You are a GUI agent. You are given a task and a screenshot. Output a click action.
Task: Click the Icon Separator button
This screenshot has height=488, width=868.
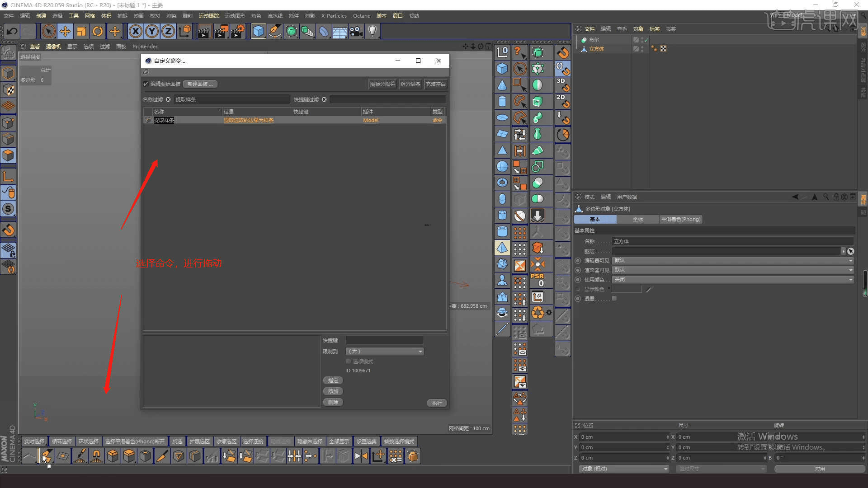point(382,84)
